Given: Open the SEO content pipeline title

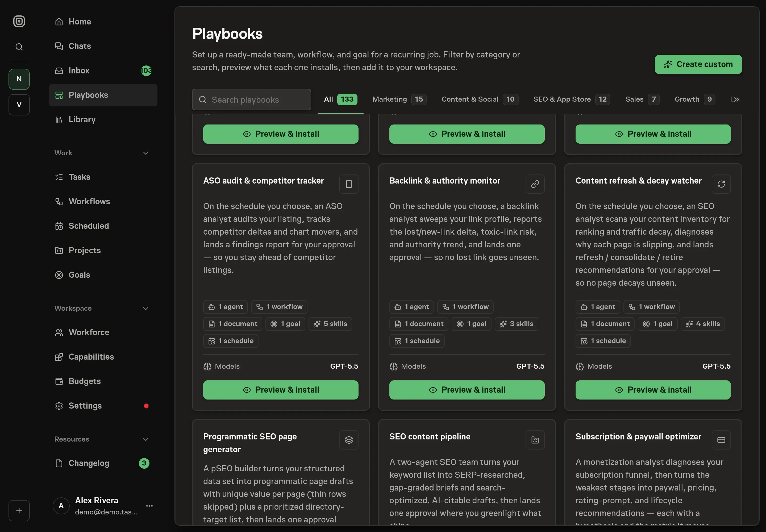Looking at the screenshot, I should pyautogui.click(x=430, y=437).
